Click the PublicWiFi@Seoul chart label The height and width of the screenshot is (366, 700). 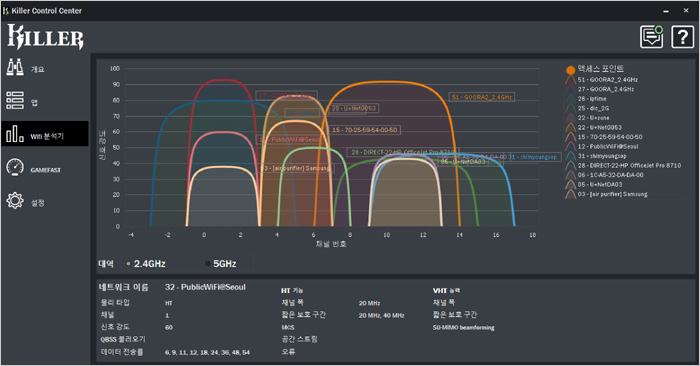click(289, 140)
